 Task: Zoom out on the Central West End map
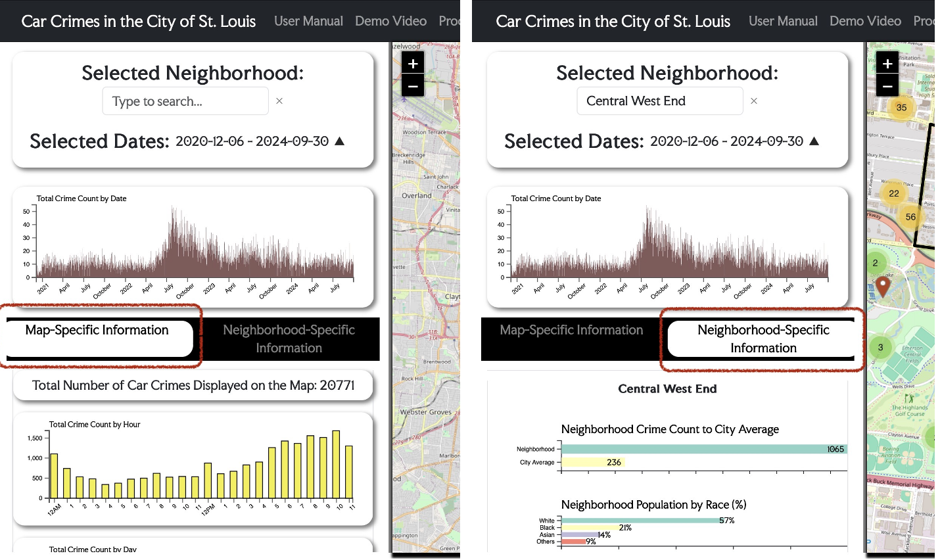[x=887, y=86]
